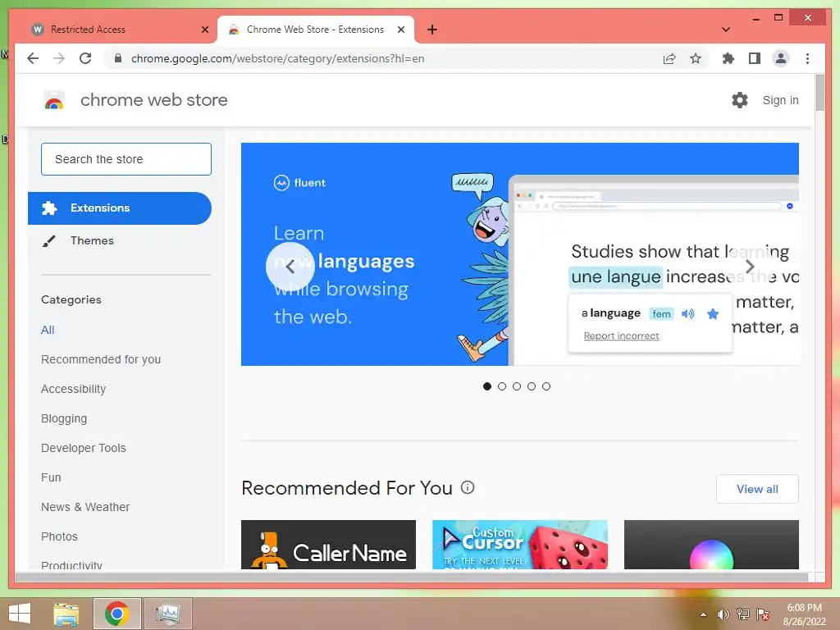840x630 pixels.
Task: Choose the All category
Action: coord(48,330)
